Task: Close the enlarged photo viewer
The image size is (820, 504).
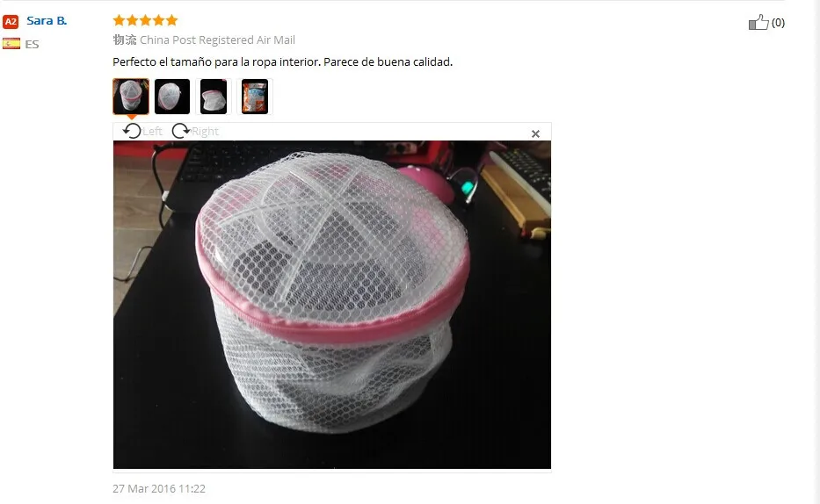Action: [535, 134]
